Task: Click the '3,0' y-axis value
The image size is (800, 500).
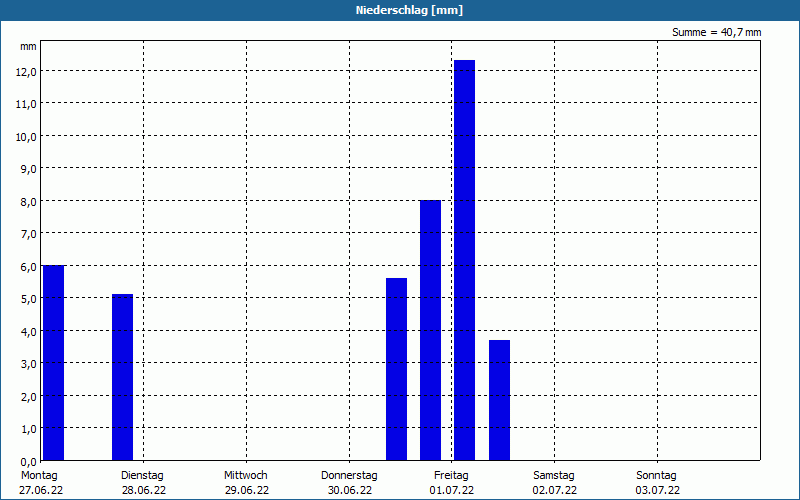Action: pyautogui.click(x=29, y=364)
